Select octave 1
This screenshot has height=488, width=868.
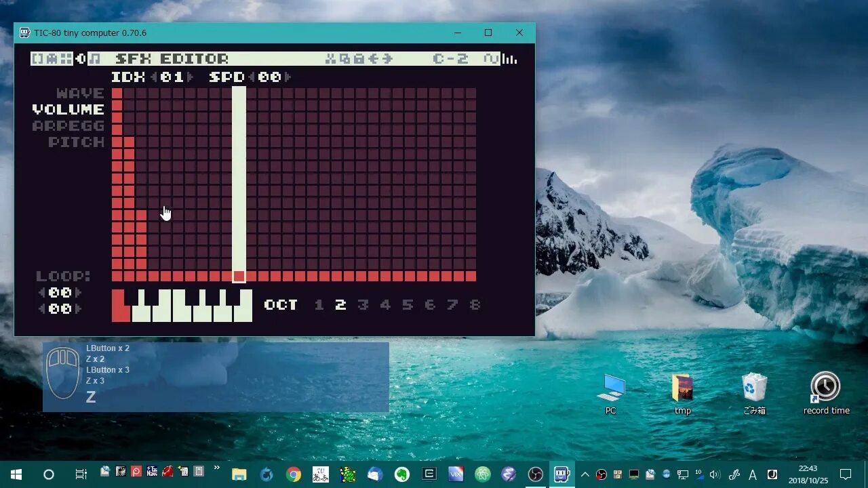tap(319, 305)
